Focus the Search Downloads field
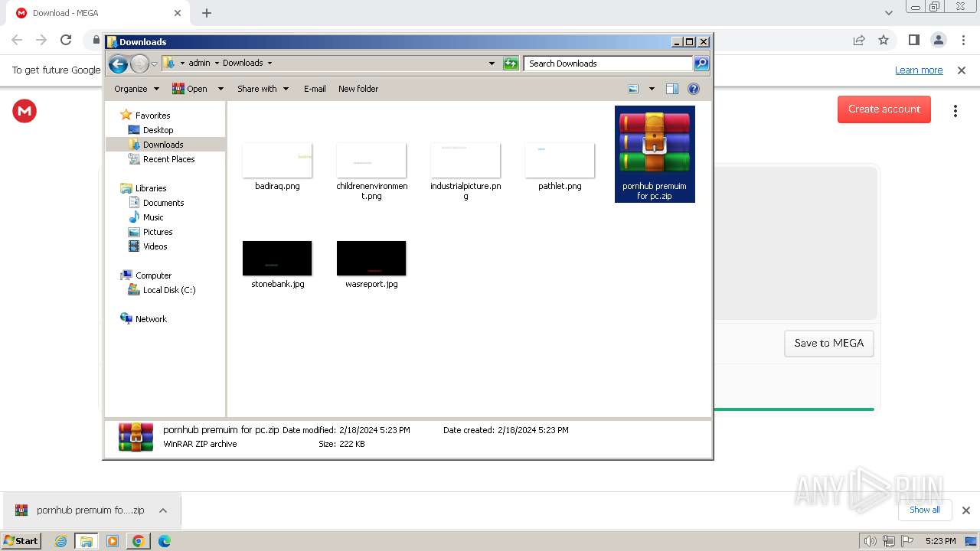This screenshot has width=980, height=551. [609, 64]
